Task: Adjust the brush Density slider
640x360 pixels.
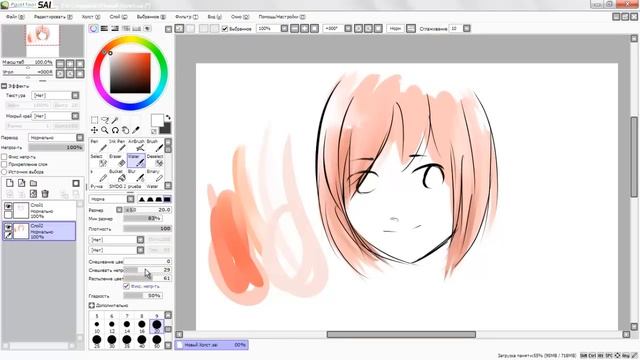Action: tap(147, 229)
